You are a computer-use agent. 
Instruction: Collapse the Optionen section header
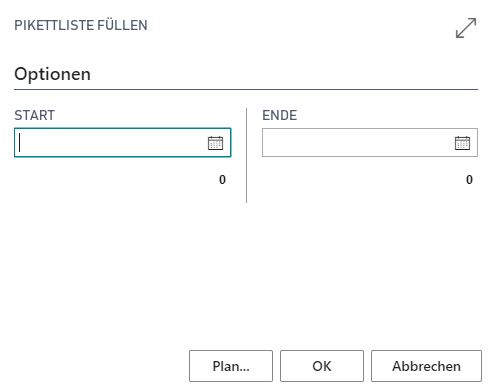click(52, 74)
